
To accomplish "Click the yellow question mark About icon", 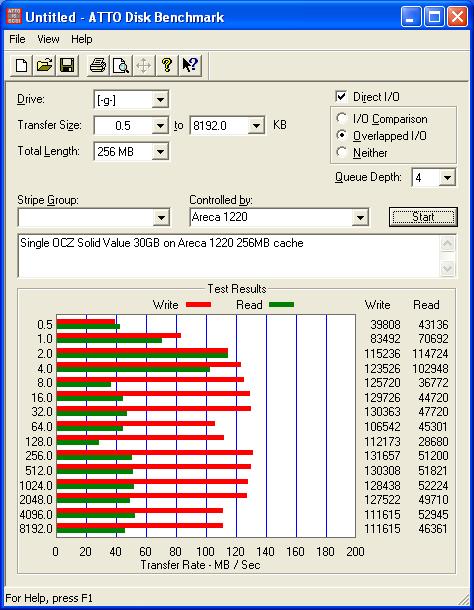I will 167,65.
